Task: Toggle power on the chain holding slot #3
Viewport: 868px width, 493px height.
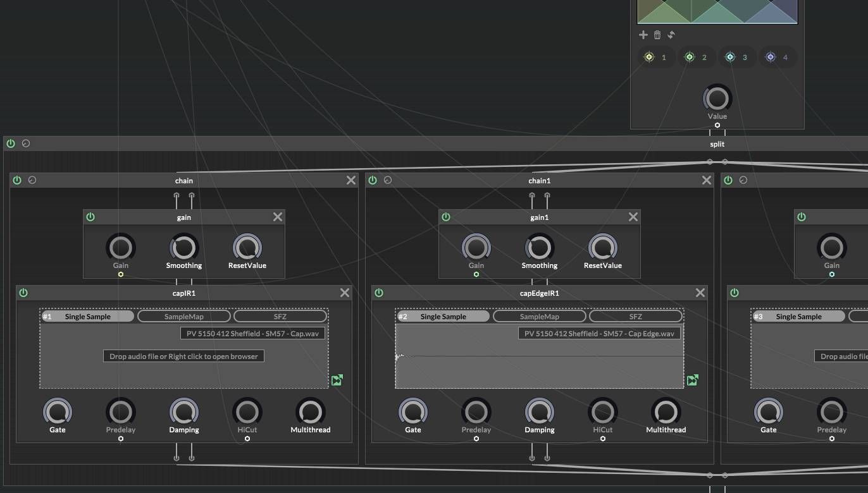Action: pos(728,180)
